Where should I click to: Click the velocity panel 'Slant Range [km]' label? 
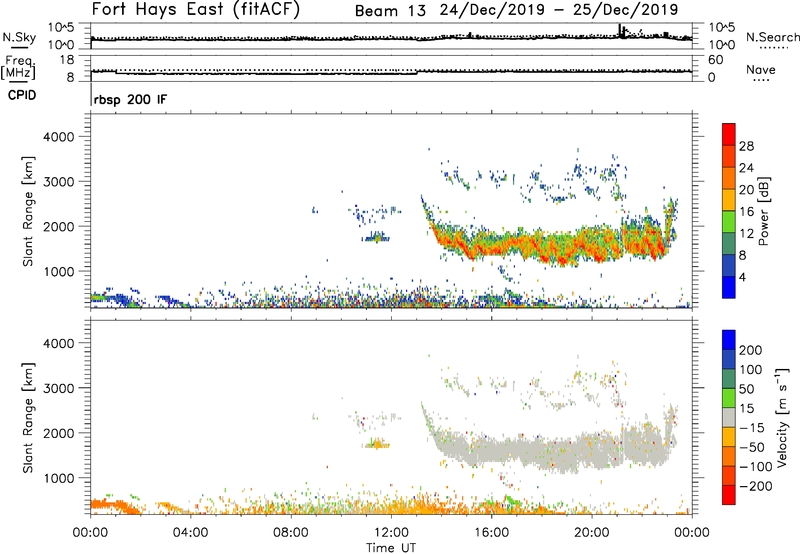pyautogui.click(x=28, y=418)
